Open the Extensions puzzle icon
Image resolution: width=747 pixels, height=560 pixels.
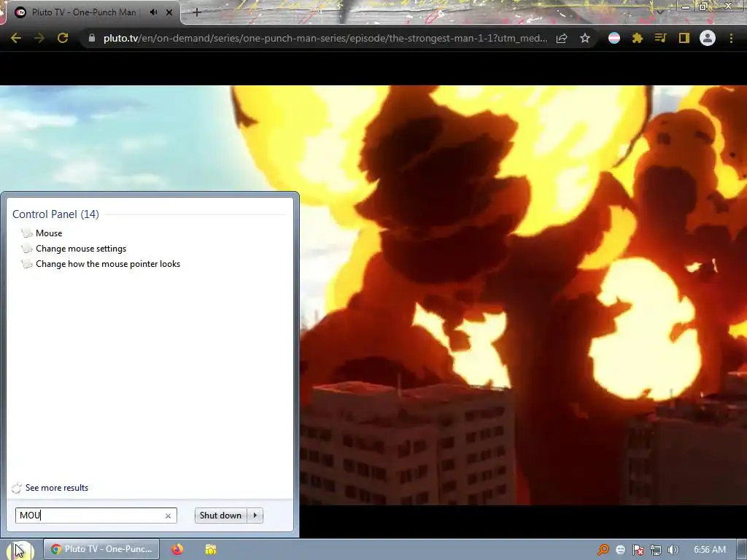click(638, 38)
